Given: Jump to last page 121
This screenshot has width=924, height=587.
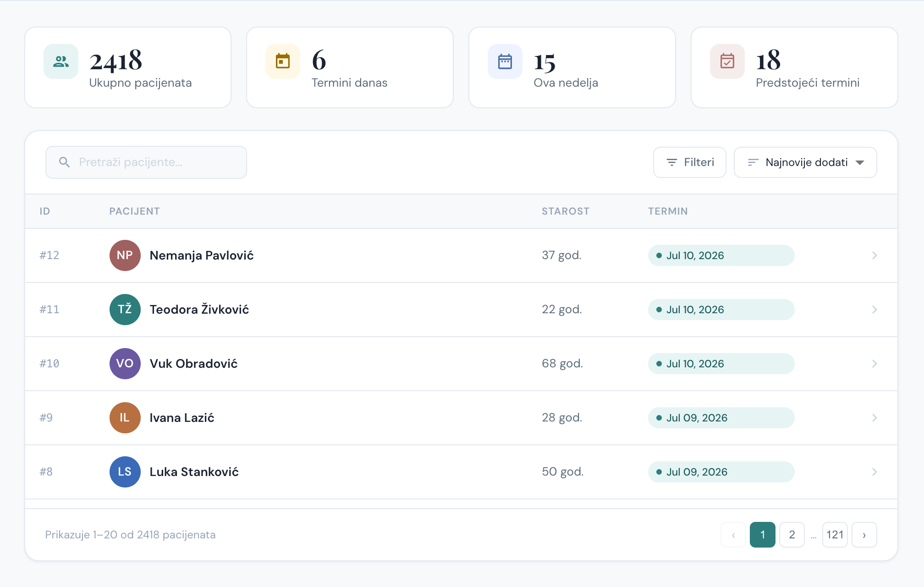Looking at the screenshot, I should 835,535.
